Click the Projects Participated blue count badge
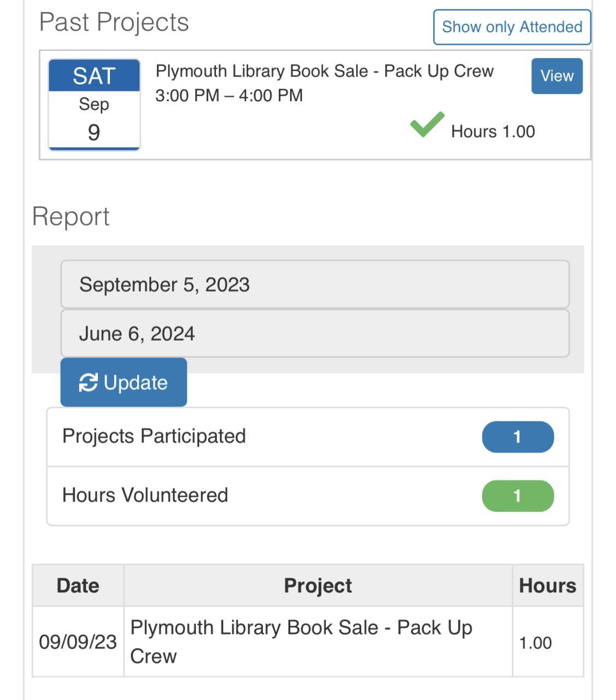 click(517, 437)
